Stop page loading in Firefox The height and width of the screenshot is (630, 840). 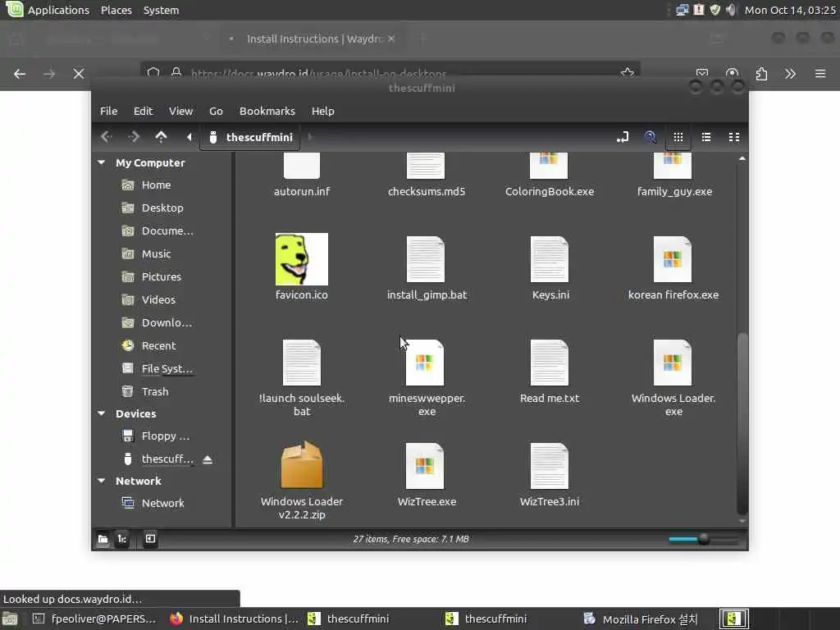(78, 73)
